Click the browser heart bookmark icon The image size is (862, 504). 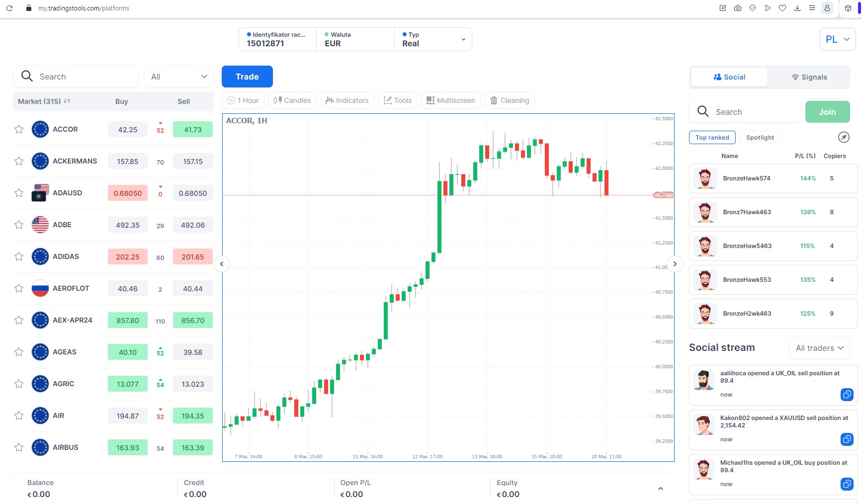(782, 8)
